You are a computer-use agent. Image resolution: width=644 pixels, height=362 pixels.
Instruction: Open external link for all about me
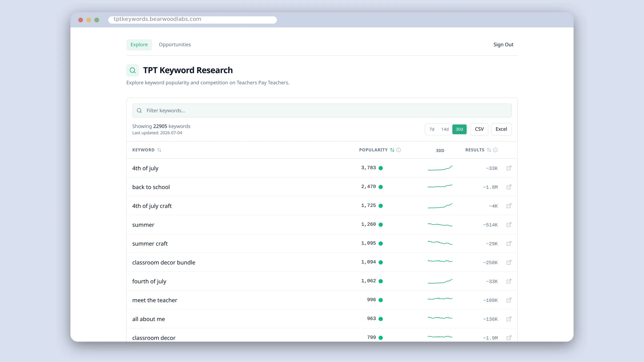tap(509, 319)
